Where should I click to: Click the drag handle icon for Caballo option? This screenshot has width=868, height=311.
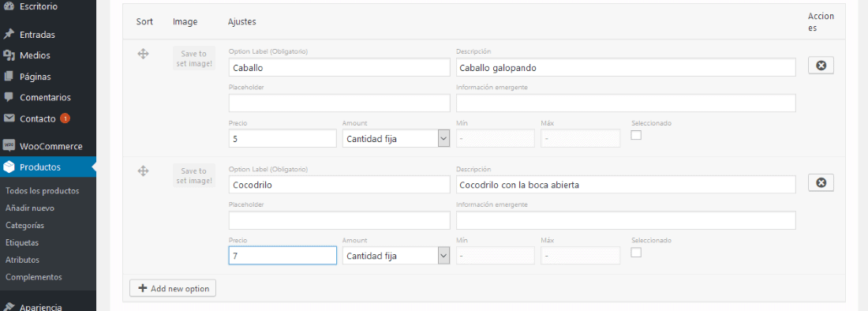point(143,54)
